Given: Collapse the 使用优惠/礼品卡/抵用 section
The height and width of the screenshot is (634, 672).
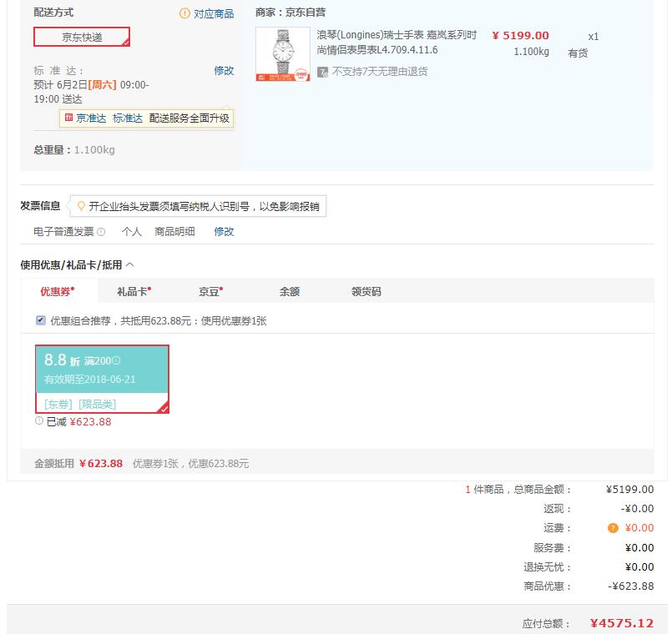Looking at the screenshot, I should (x=130, y=264).
